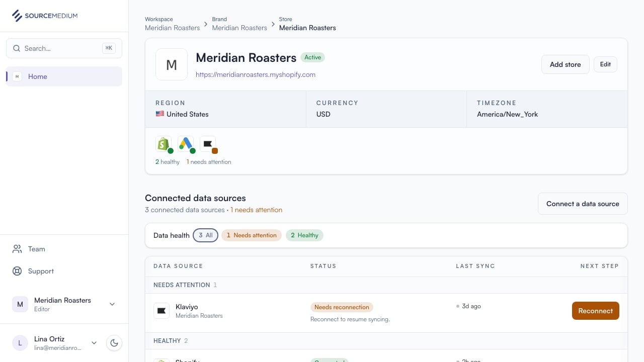Click the large M store avatar
The height and width of the screenshot is (362, 644).
click(172, 64)
